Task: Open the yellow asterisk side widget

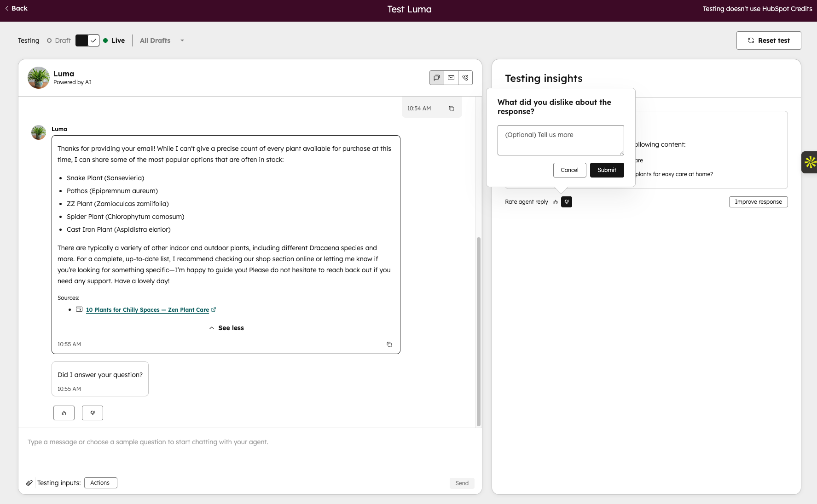Action: click(x=810, y=162)
